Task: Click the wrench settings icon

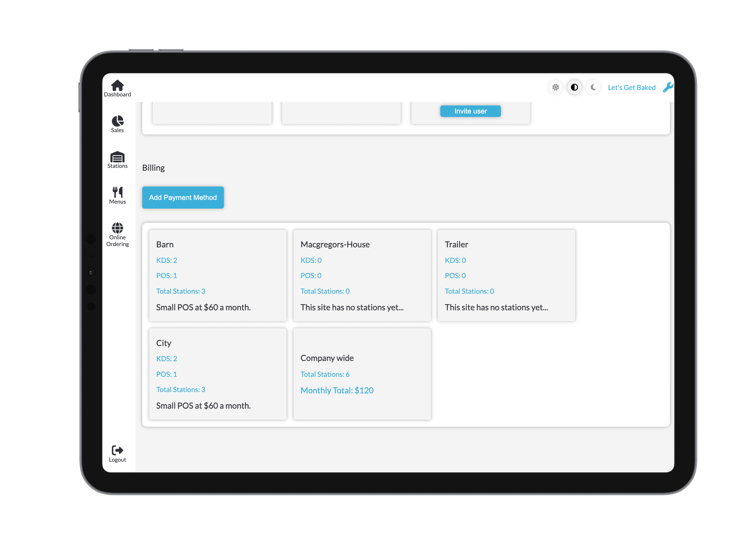Action: (667, 87)
